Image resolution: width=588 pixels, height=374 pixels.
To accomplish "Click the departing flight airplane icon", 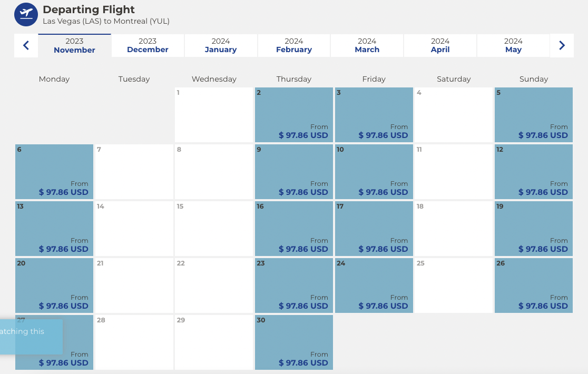I will pyautogui.click(x=25, y=15).
